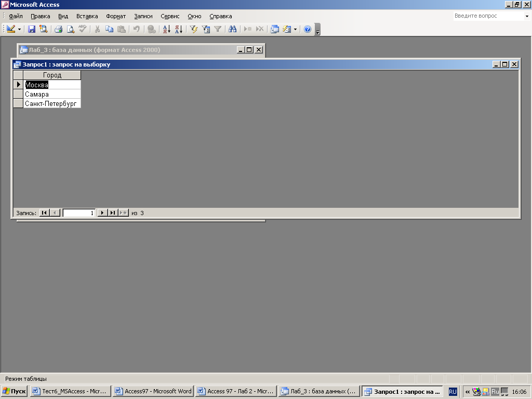Click the Москва cell
This screenshot has height=399, width=532.
52,85
